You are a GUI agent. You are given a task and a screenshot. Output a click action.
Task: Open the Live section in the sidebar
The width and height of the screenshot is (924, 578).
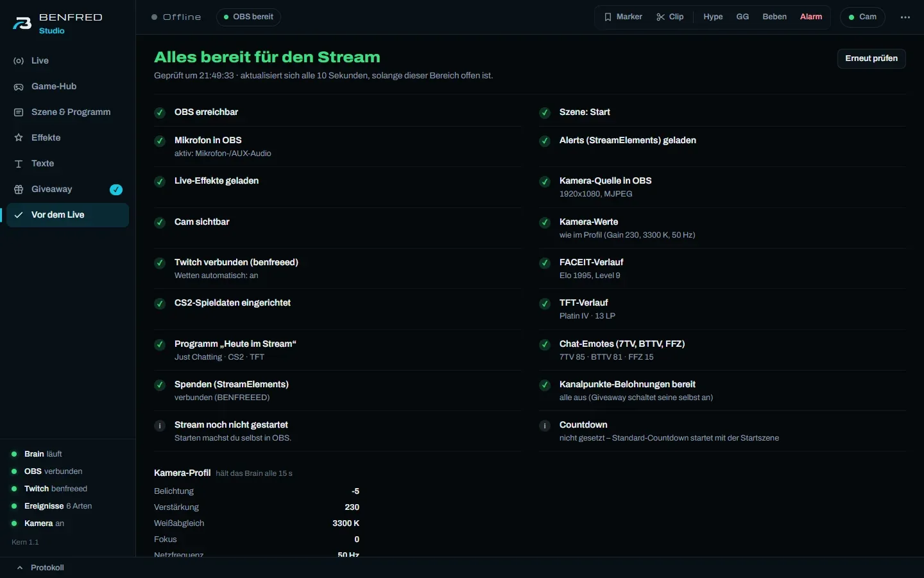(67, 60)
